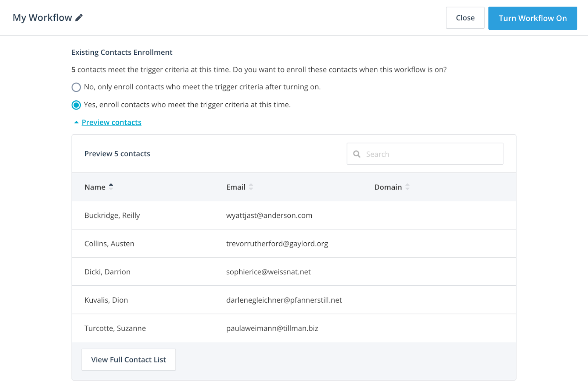This screenshot has width=588, height=392.
Task: Click the Name column header
Action: (95, 187)
